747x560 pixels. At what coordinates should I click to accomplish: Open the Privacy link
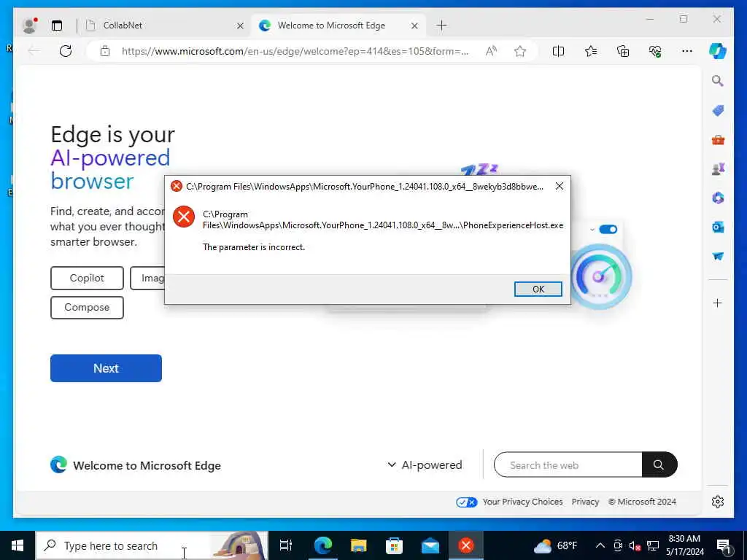[x=585, y=502]
